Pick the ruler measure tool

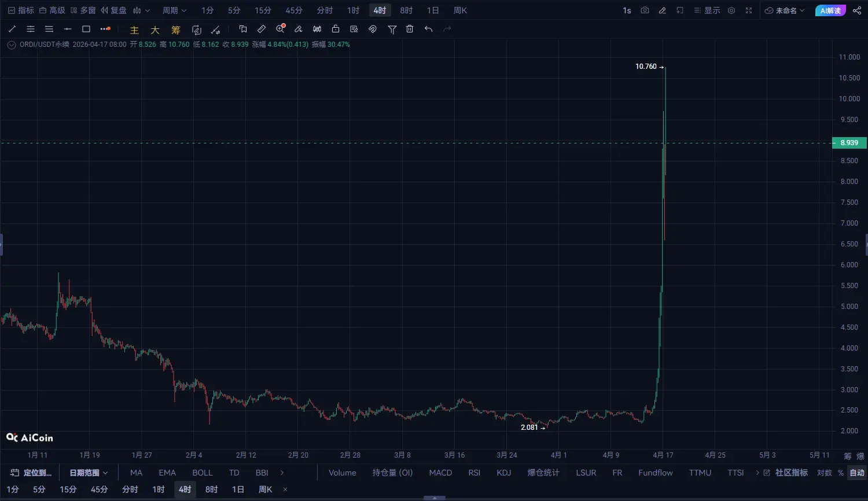(262, 29)
